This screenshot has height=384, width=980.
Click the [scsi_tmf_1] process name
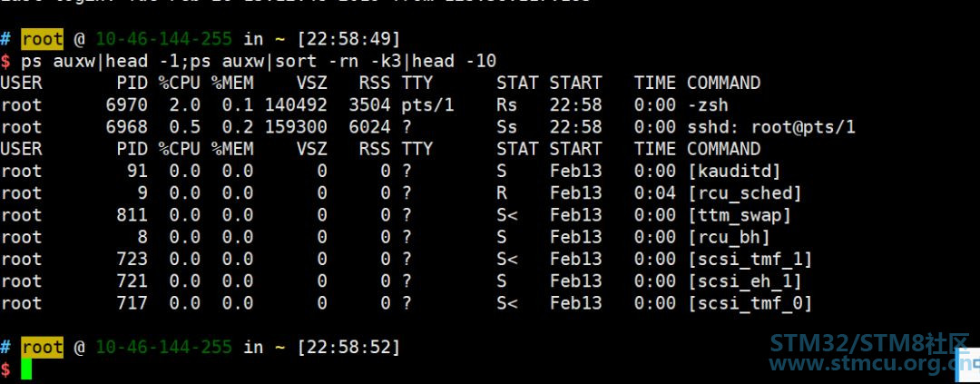(750, 259)
